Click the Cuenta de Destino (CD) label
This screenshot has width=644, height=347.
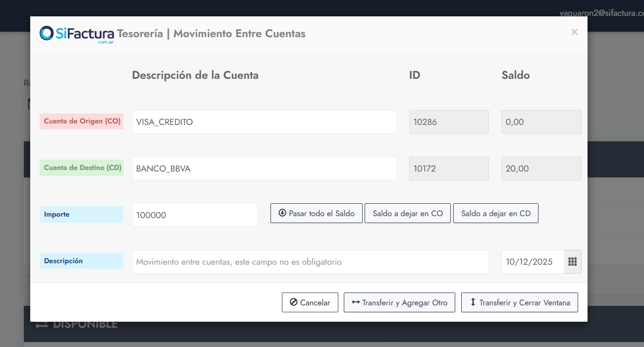click(x=82, y=168)
